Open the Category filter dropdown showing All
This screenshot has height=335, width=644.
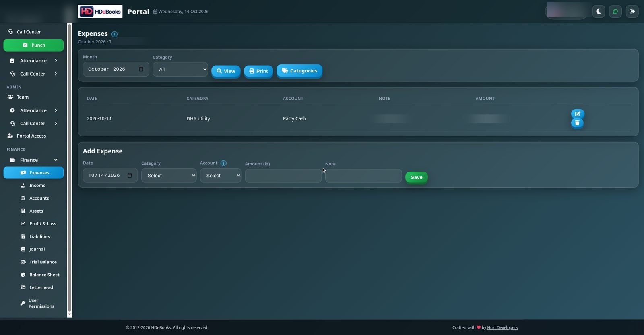coord(180,69)
